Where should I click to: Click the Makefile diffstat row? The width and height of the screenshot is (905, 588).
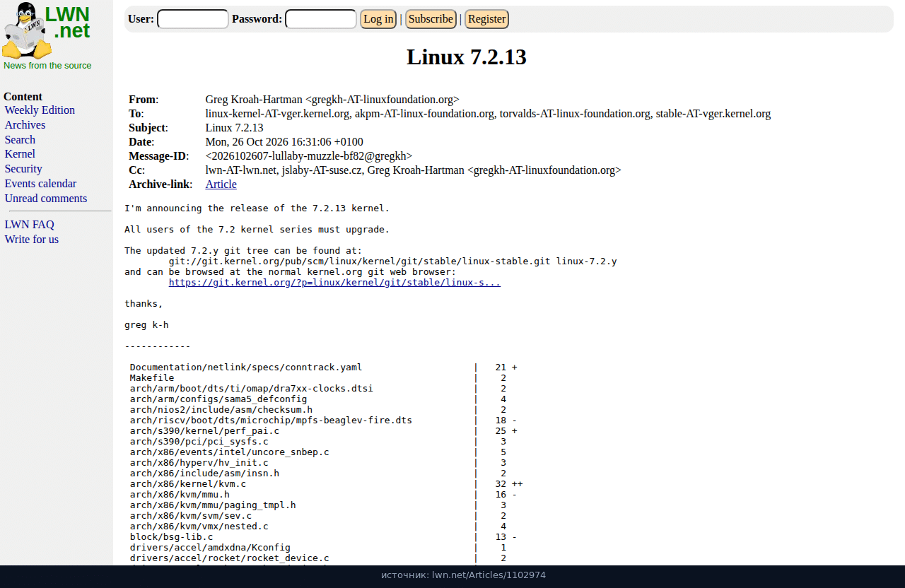[x=317, y=378]
